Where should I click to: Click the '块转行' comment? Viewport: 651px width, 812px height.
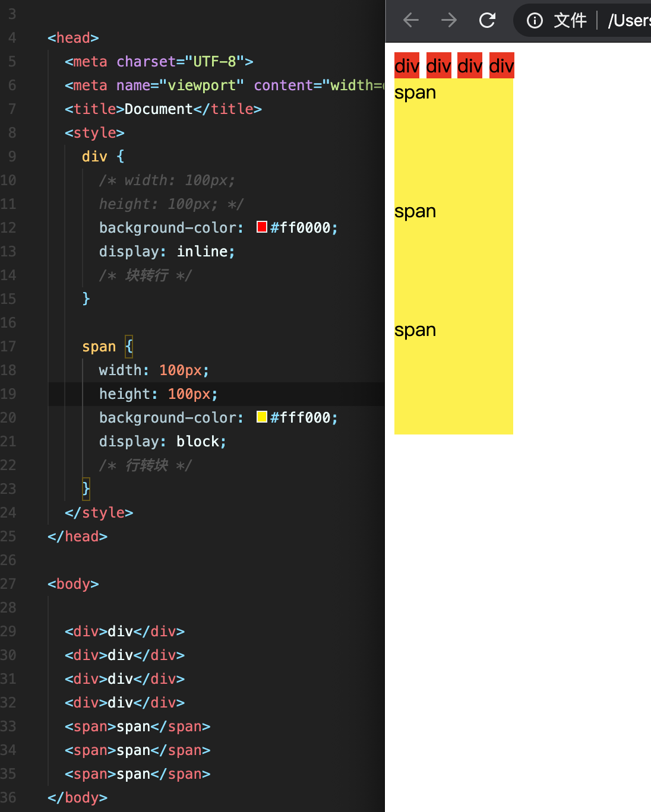[147, 275]
